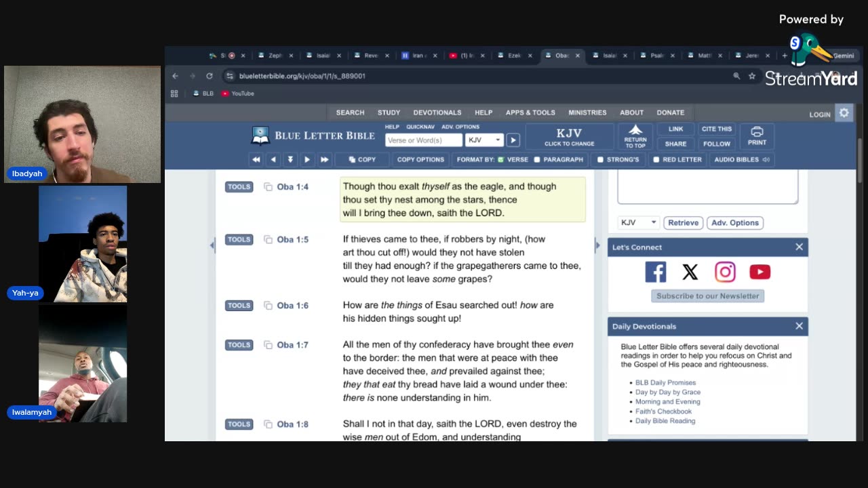Image resolution: width=868 pixels, height=488 pixels.
Task: Go to previous chapter single-left arrow
Action: 273,159
